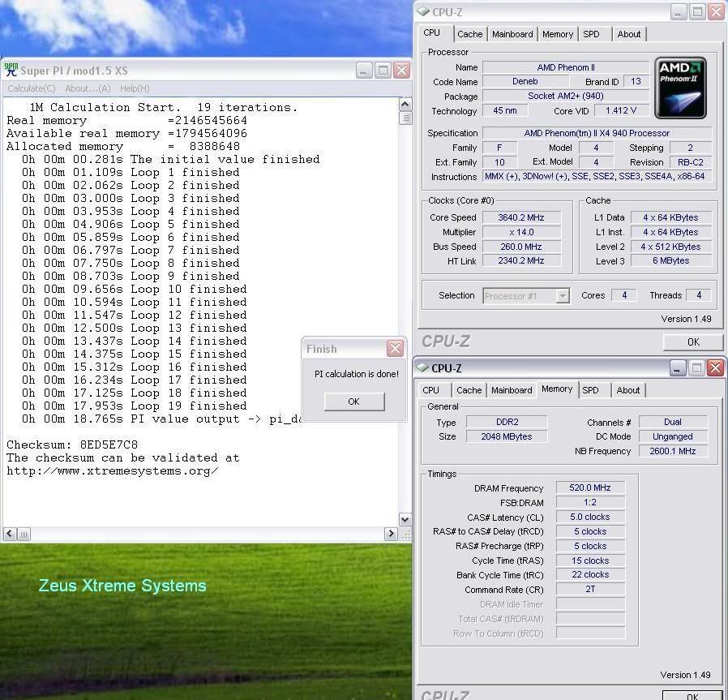Image resolution: width=728 pixels, height=700 pixels.
Task: Click the Super PI vertical scrollbar up arrow
Action: pyautogui.click(x=405, y=104)
